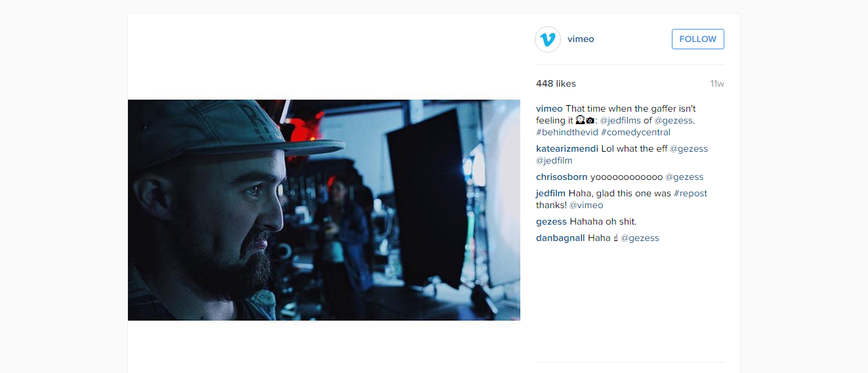Select the gaffer post photo
Viewport: 868px width, 373px height.
tap(324, 210)
